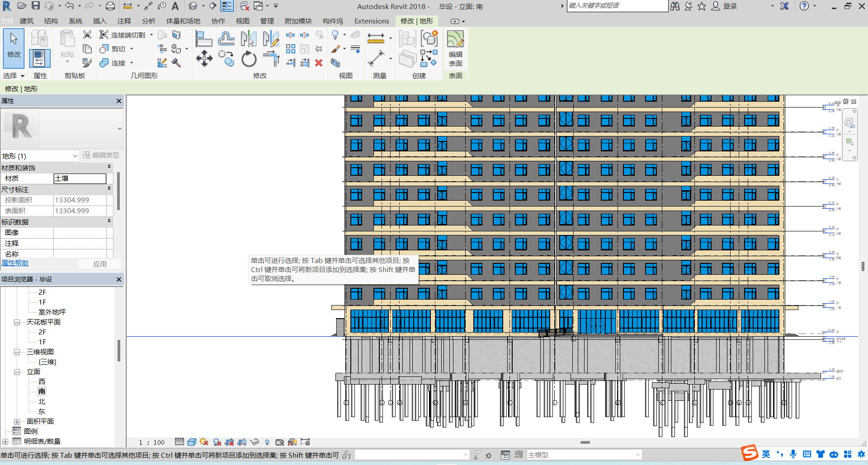This screenshot has height=465, width=868.
Task: Open Edit Surface tool
Action: (455, 49)
